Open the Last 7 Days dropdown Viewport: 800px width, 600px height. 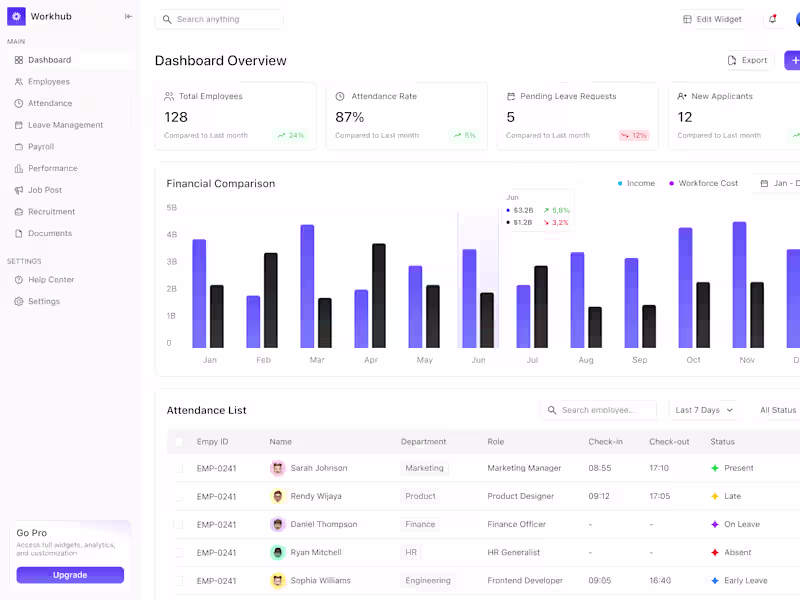(703, 410)
